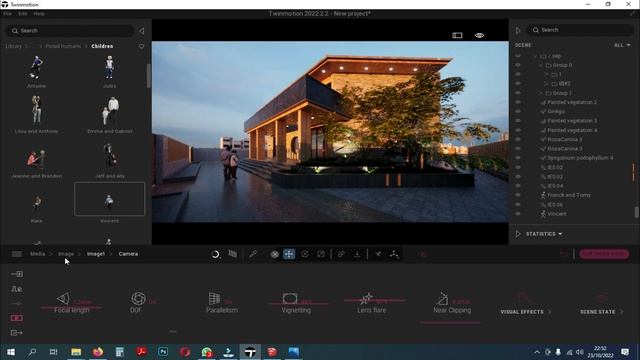Open the Edit menu
The width and height of the screenshot is (640, 360).
point(22,13)
